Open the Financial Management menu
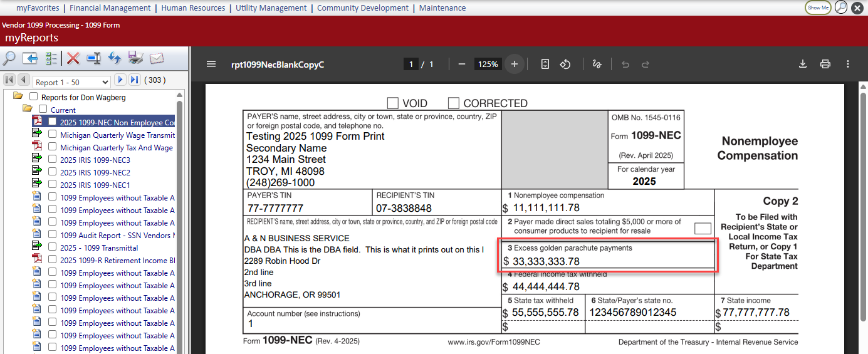Image resolution: width=868 pixels, height=354 pixels. pos(110,8)
